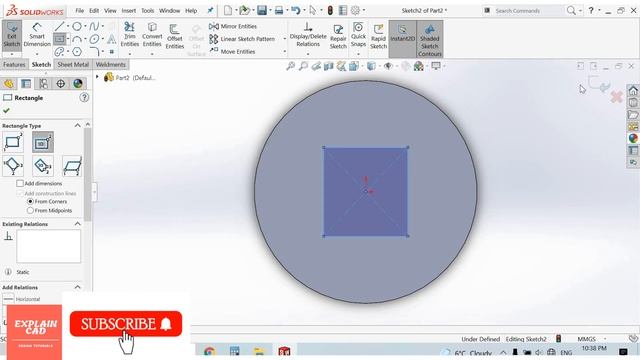
Task: Click the Undo icon
Action: point(296,10)
